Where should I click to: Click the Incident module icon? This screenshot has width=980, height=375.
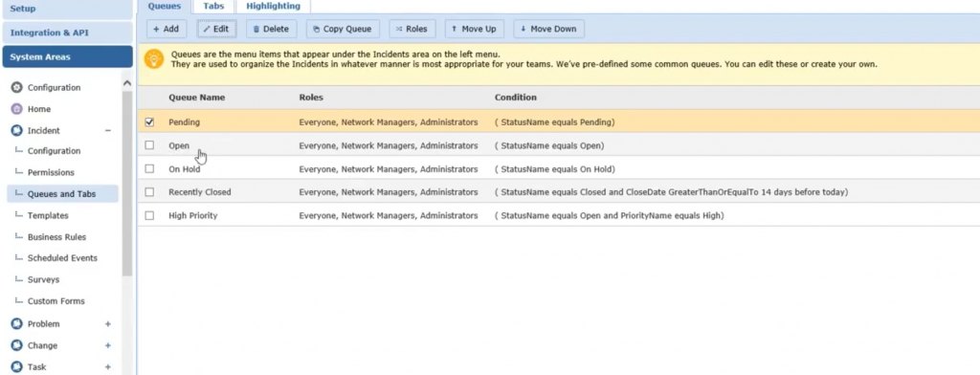pos(17,131)
